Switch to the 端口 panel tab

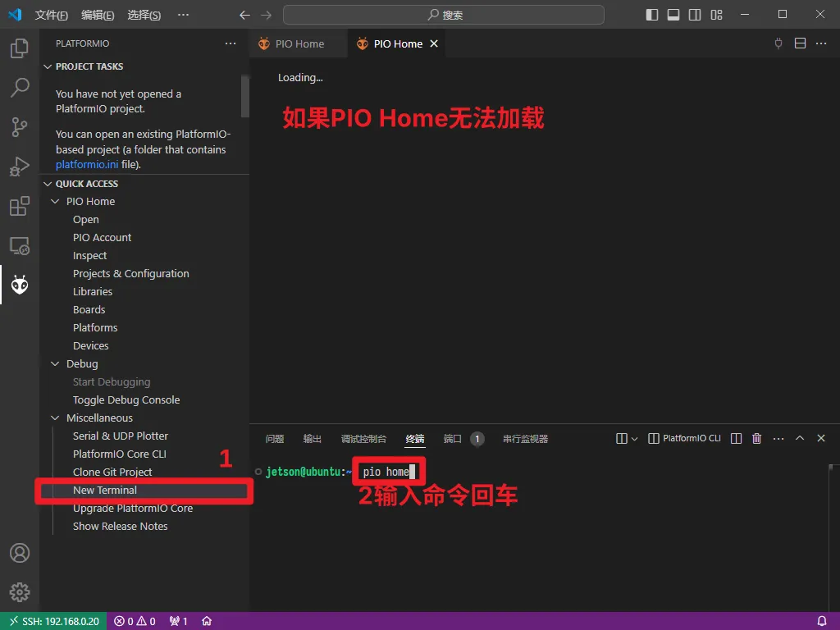click(453, 439)
